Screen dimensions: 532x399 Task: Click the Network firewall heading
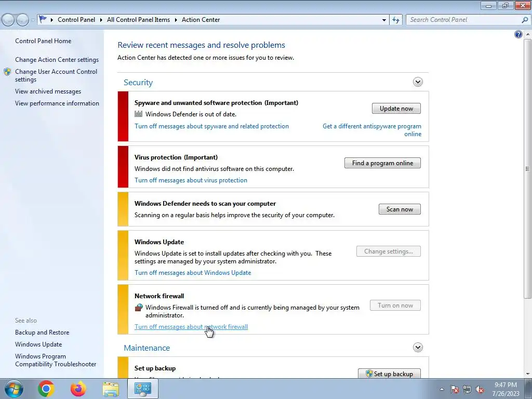tap(159, 296)
